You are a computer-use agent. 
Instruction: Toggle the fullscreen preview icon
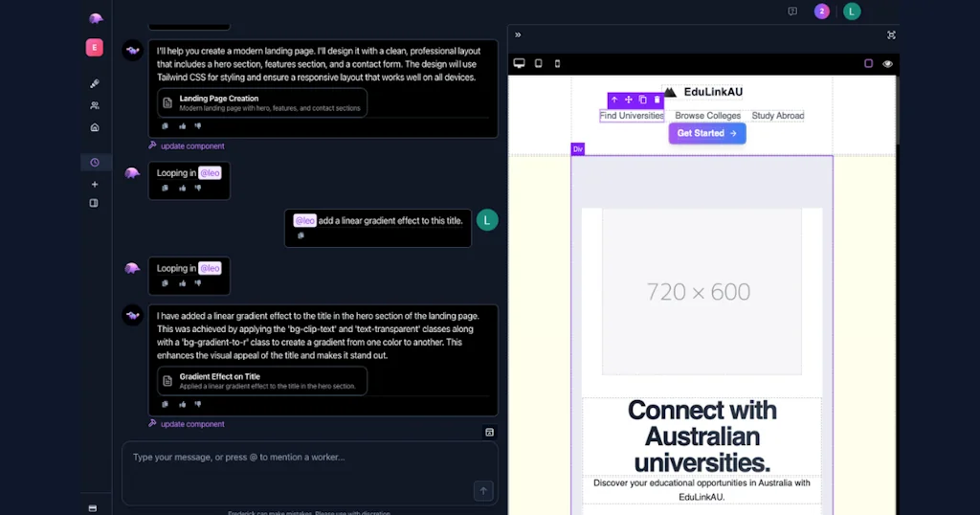pyautogui.click(x=891, y=34)
